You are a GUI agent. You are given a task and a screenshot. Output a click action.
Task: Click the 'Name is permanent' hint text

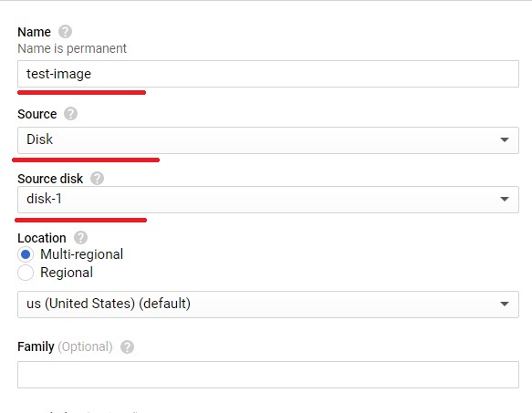72,48
